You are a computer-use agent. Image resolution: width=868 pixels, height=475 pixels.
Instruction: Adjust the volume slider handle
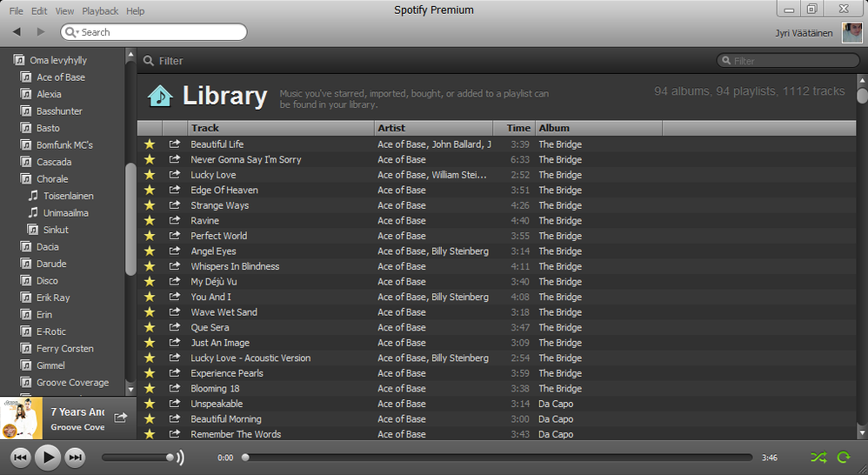pyautogui.click(x=170, y=458)
